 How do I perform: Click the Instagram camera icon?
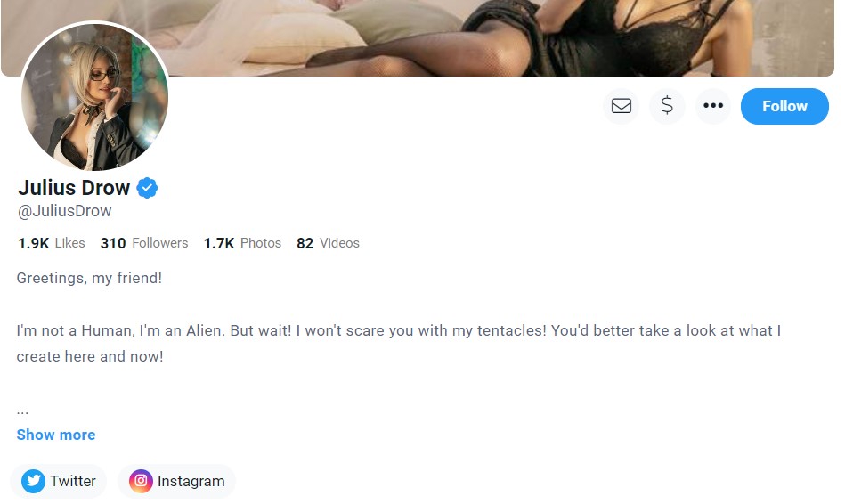tap(141, 480)
